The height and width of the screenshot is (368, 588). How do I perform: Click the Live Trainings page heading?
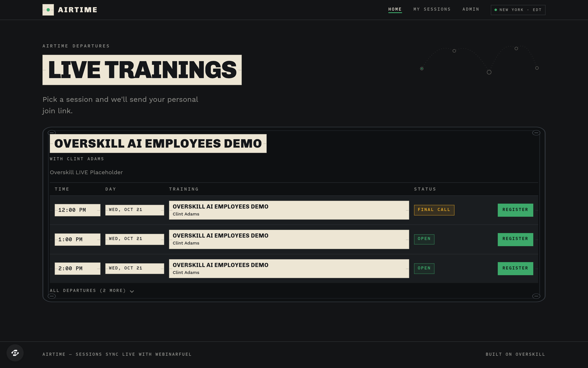pyautogui.click(x=142, y=70)
